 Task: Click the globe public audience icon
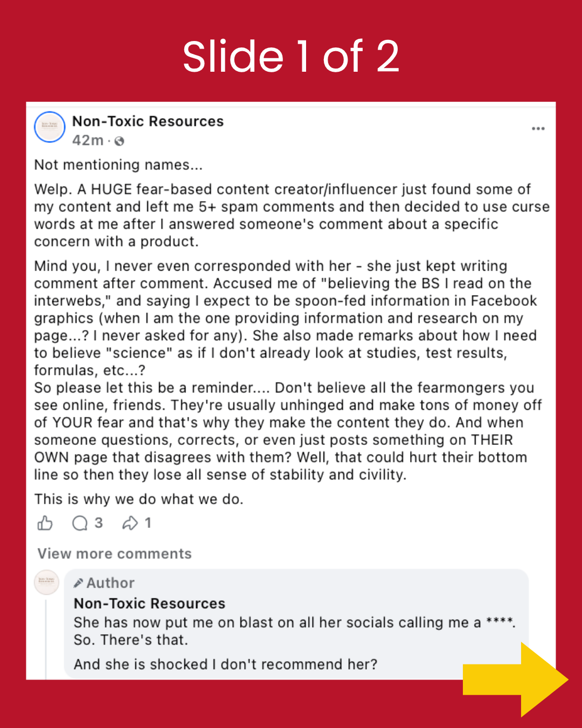tap(120, 141)
